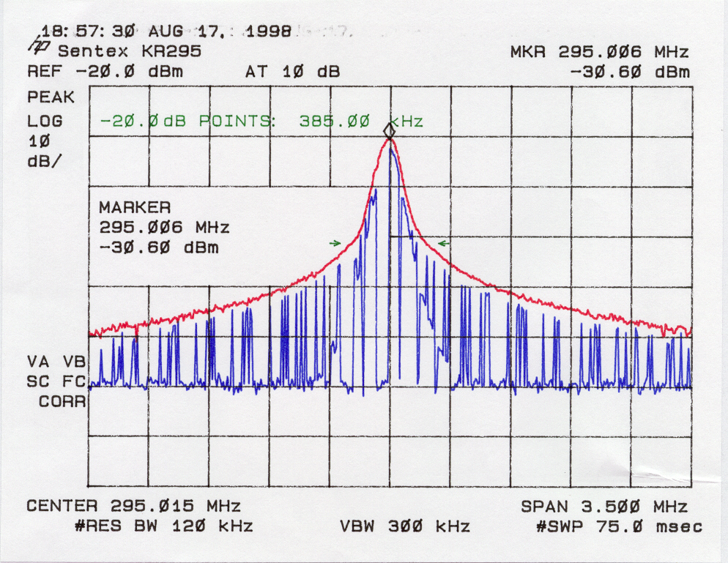728x563 pixels.
Task: Click the LOG scale label
Action: 45,121
